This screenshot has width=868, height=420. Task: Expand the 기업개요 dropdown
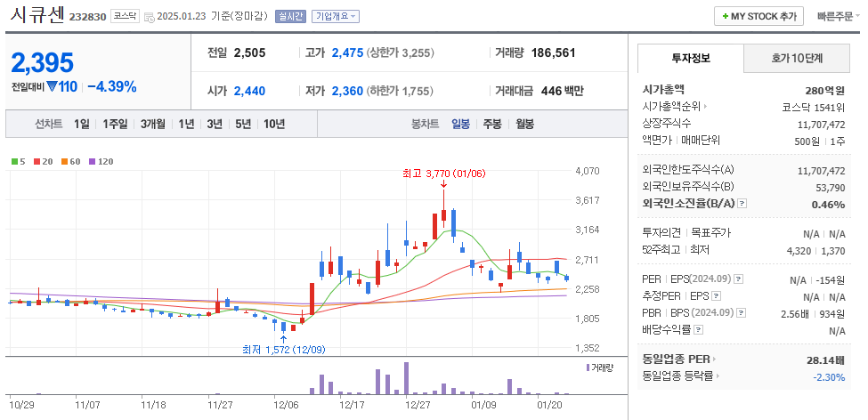click(336, 16)
